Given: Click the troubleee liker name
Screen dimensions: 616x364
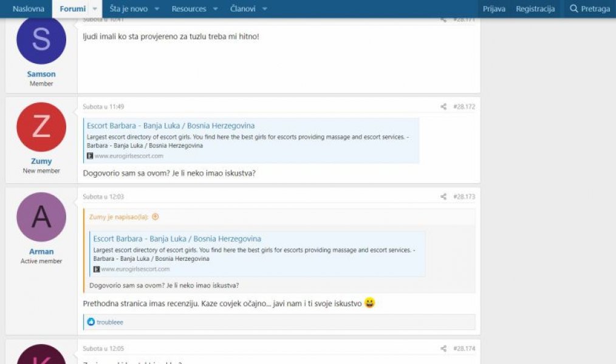Looking at the screenshot, I should (109, 322).
